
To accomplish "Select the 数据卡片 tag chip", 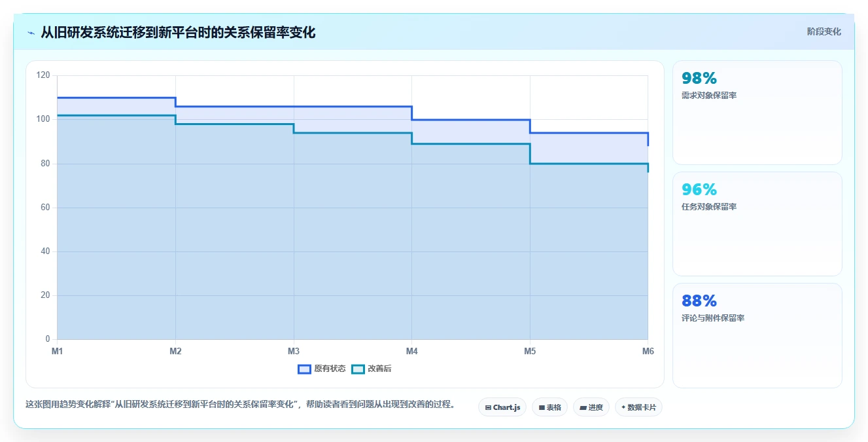I will click(x=638, y=407).
